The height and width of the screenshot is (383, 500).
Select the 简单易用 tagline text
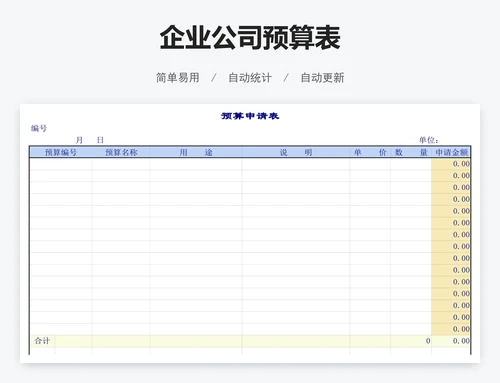point(178,78)
